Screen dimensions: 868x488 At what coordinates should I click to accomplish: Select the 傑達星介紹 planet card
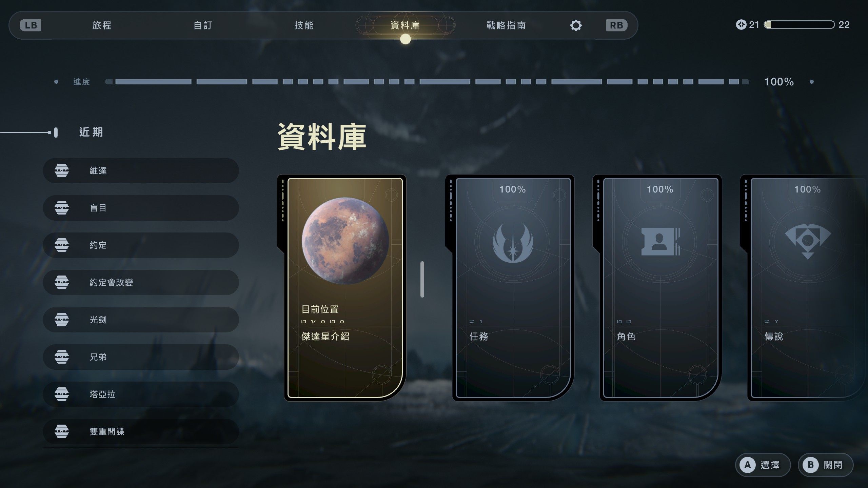click(x=345, y=288)
